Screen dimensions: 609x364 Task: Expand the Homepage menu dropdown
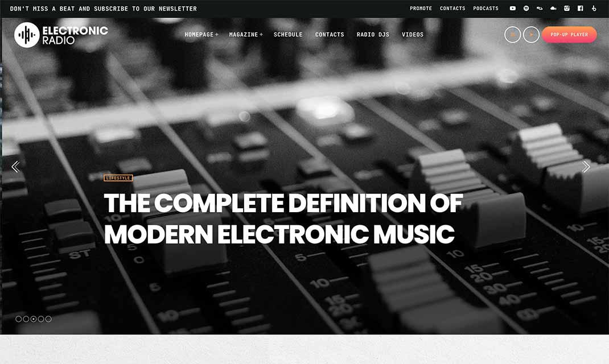coord(201,35)
